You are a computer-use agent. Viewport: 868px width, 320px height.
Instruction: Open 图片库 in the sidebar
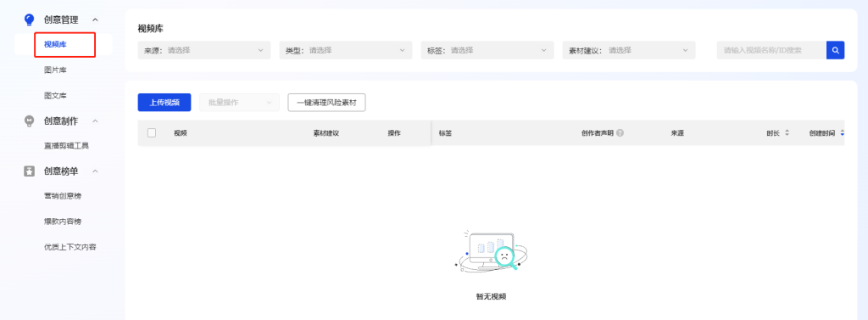pyautogui.click(x=55, y=70)
